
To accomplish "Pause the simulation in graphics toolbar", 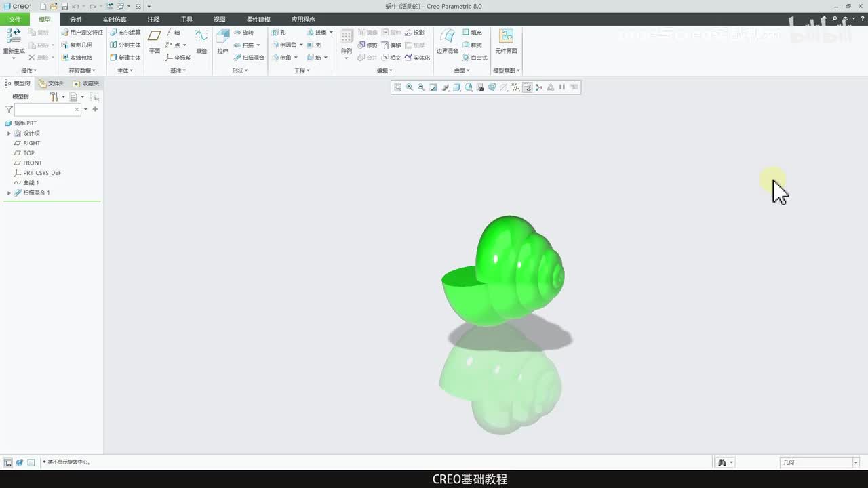I will pos(562,87).
